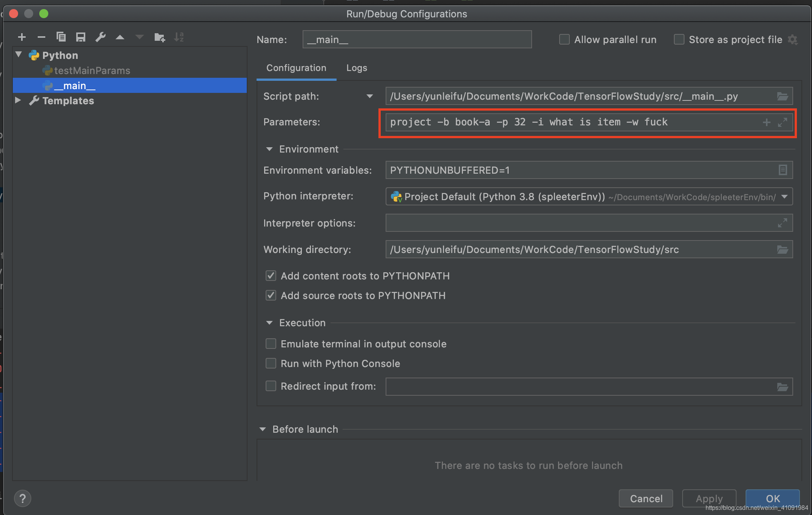
Task: Open the environment variables editor
Action: (x=783, y=170)
